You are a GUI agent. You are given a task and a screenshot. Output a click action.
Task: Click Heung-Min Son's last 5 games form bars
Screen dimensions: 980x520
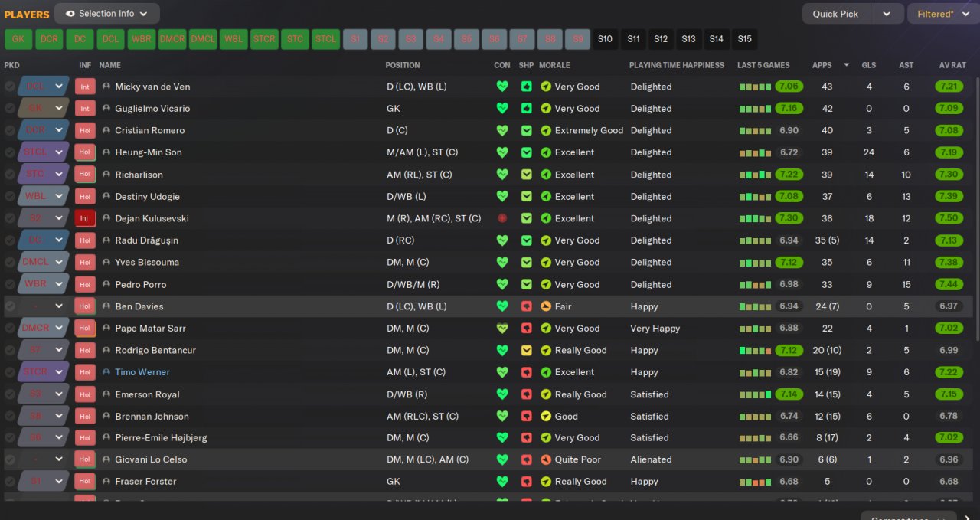point(756,152)
